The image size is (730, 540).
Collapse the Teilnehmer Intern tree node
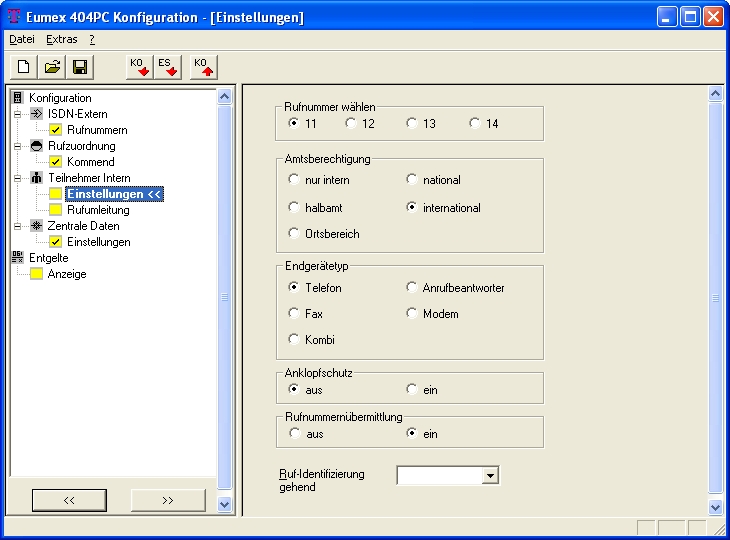[17, 178]
